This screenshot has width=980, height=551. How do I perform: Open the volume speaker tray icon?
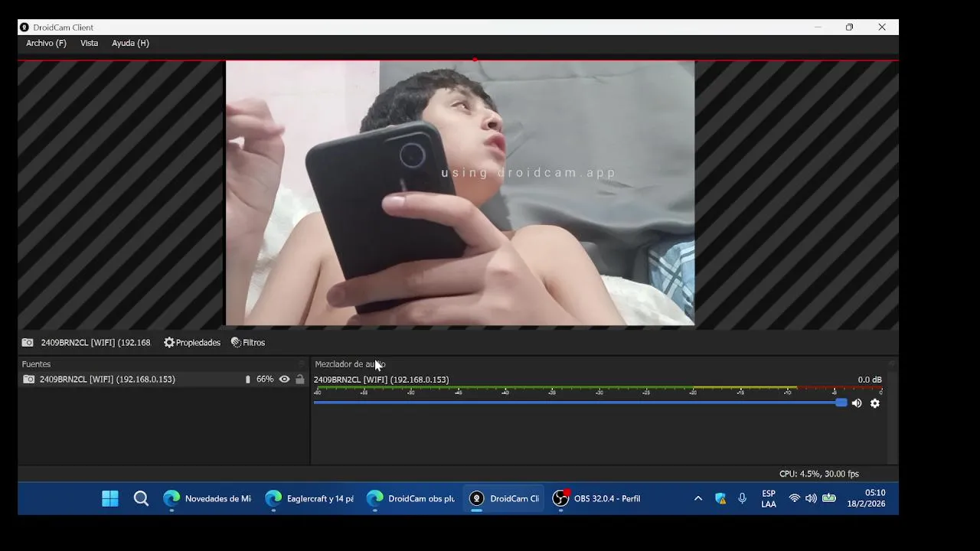coord(811,499)
